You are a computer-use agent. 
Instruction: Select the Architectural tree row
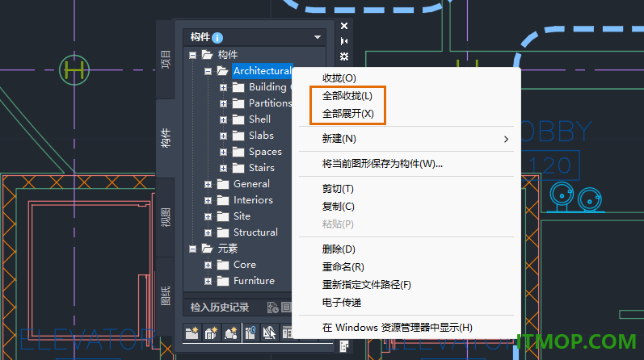coord(262,71)
